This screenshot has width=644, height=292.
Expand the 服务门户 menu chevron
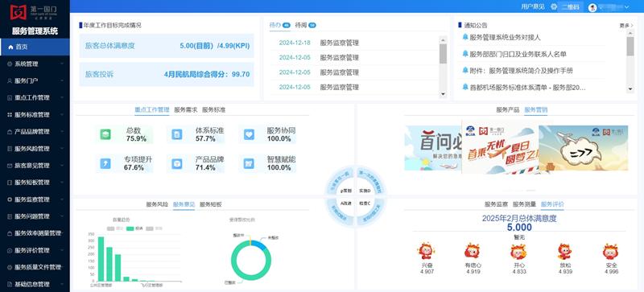click(62, 81)
